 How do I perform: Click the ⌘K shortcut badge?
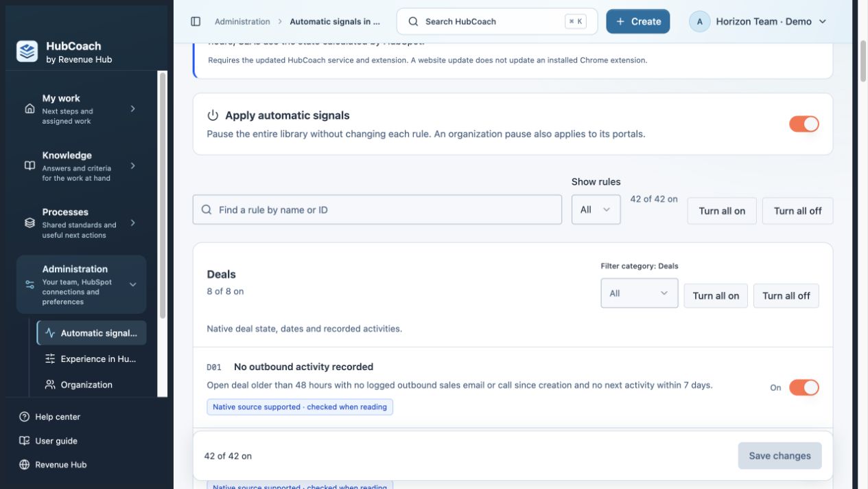pos(576,21)
